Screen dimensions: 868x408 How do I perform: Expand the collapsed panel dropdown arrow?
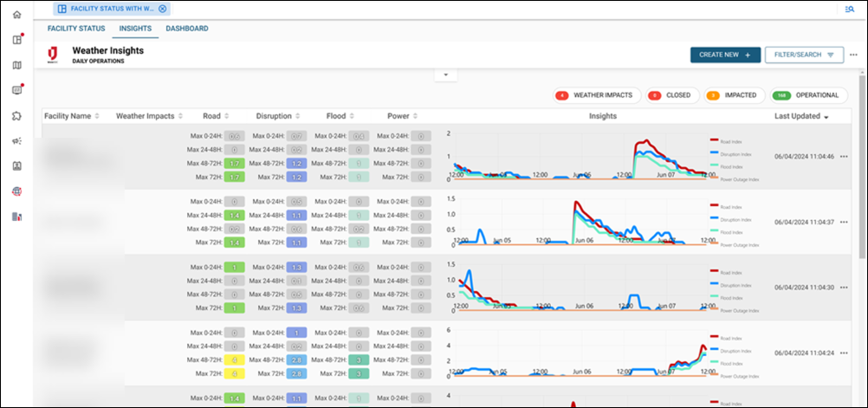pos(444,75)
